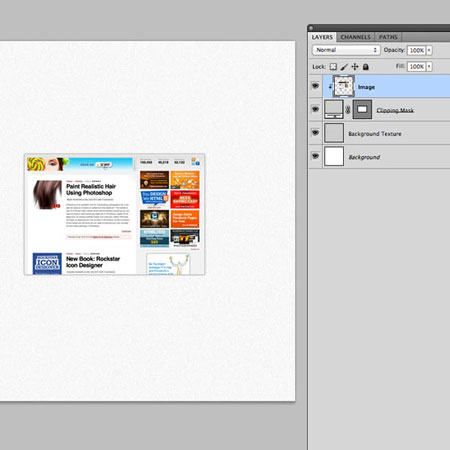Image resolution: width=450 pixels, height=450 pixels.
Task: Hide the Clipping Mask layer
Action: [x=315, y=109]
